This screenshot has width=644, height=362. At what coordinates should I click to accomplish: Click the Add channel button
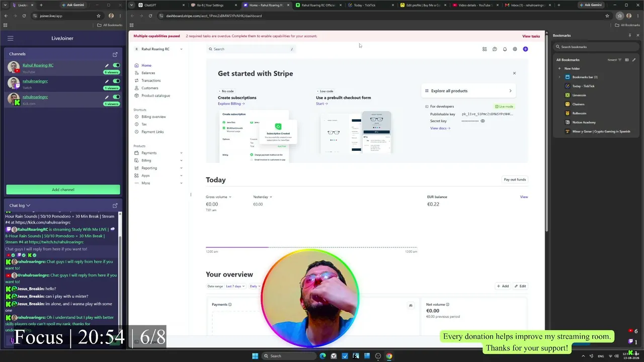pos(63,190)
